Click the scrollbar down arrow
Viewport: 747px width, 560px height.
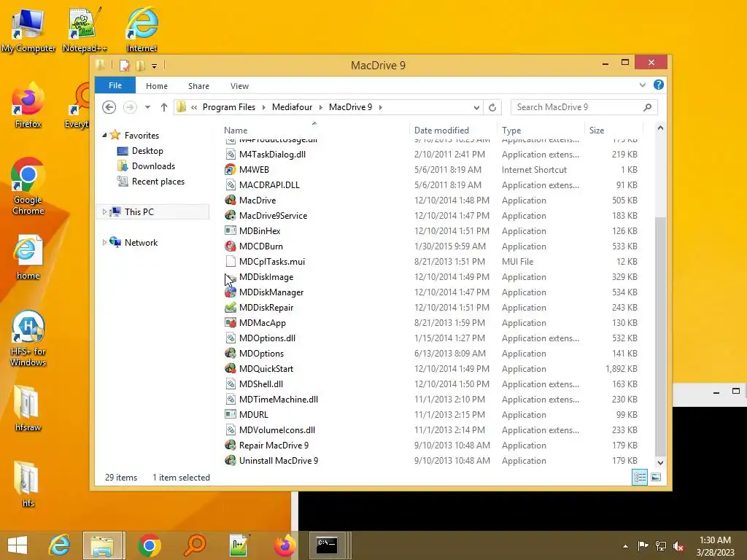point(660,462)
